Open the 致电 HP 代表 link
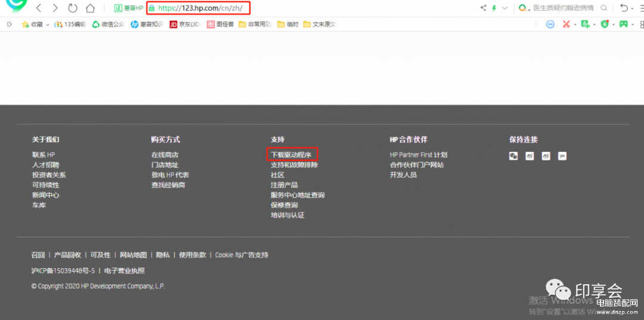Image resolution: width=644 pixels, height=320 pixels. coord(170,175)
